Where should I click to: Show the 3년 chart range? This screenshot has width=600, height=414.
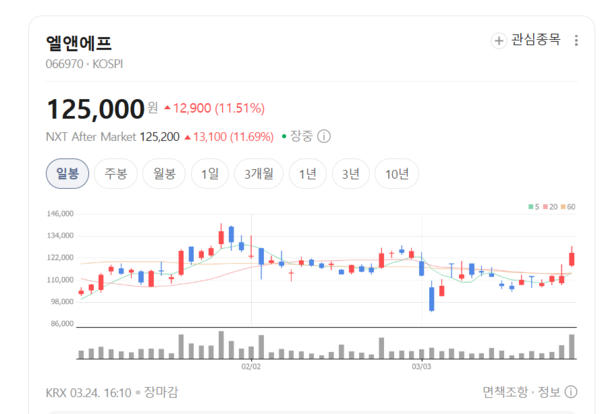click(351, 174)
